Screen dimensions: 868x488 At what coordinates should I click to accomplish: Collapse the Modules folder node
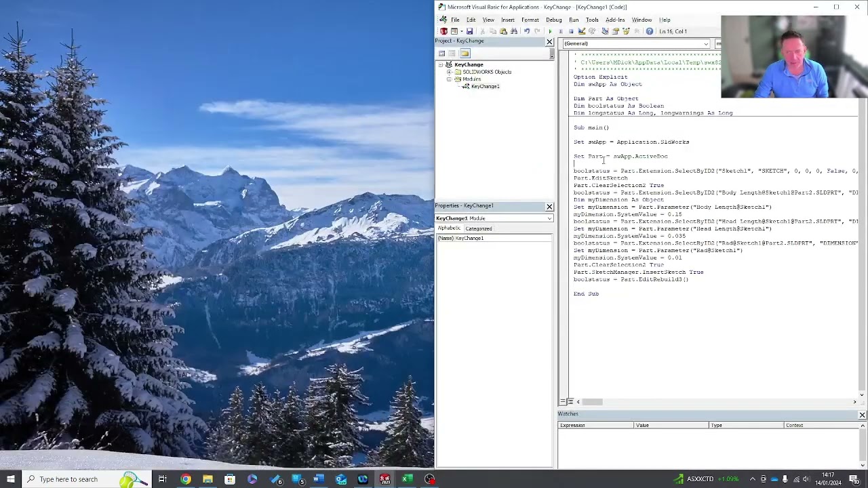[449, 79]
